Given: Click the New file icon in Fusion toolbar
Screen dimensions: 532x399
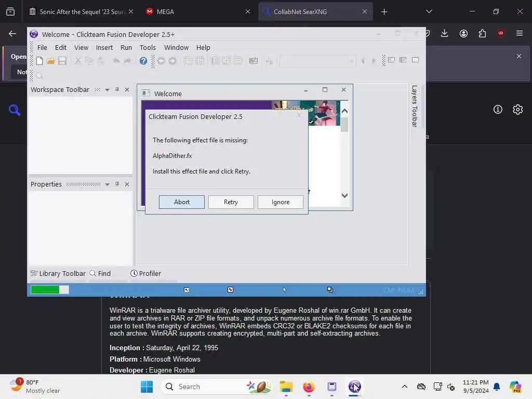Looking at the screenshot, I should click(x=39, y=61).
